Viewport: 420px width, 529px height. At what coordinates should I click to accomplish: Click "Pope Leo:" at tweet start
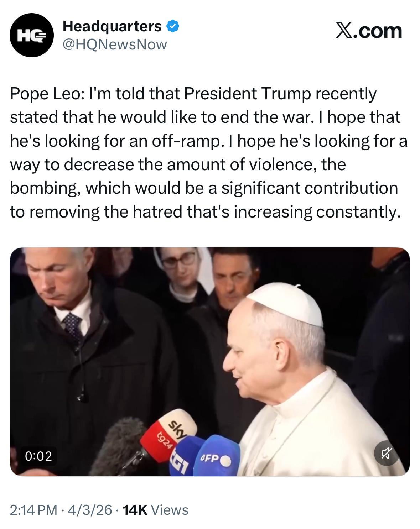pyautogui.click(x=47, y=94)
